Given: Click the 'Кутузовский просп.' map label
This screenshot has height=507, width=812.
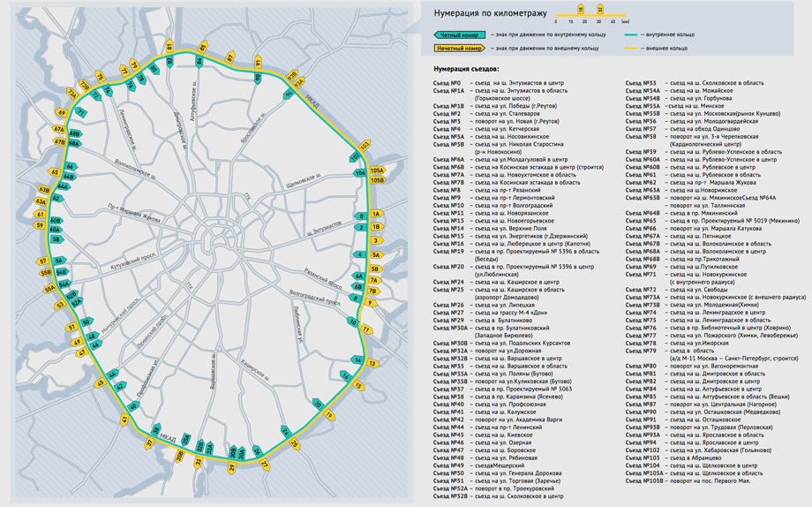Looking at the screenshot, I should [x=133, y=261].
